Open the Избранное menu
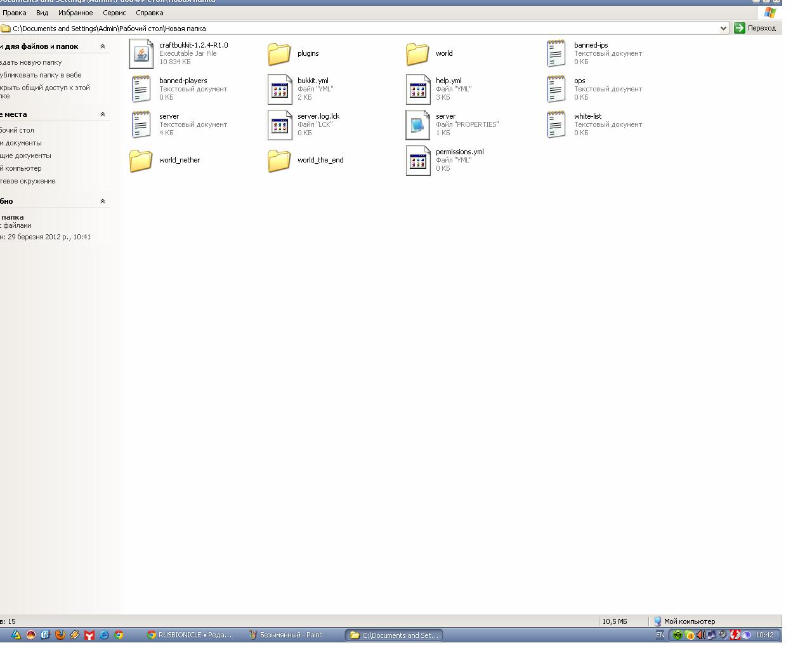Image resolution: width=812 pixels, height=650 pixels. click(x=75, y=13)
